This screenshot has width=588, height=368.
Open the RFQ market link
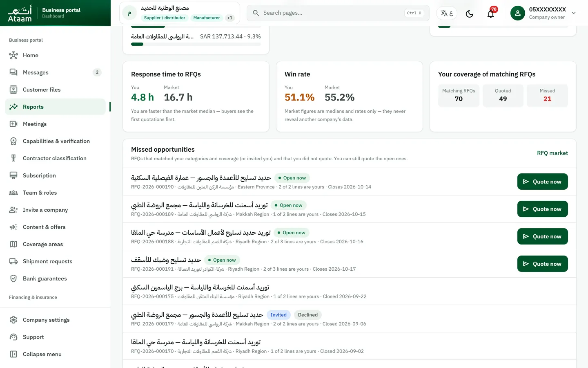point(552,153)
